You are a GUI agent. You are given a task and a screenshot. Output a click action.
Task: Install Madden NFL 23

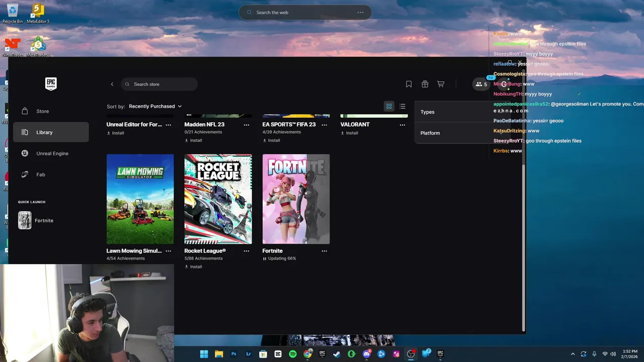[193, 140]
